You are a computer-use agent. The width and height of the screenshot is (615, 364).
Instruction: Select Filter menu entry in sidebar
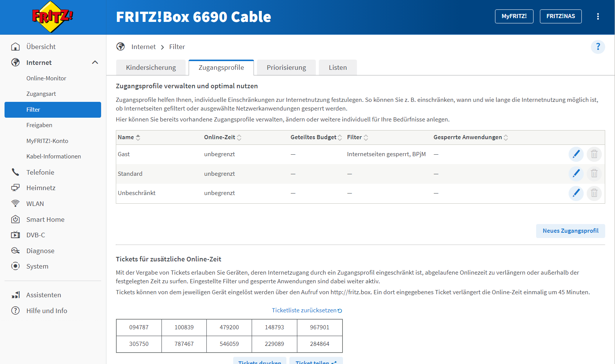coord(53,110)
